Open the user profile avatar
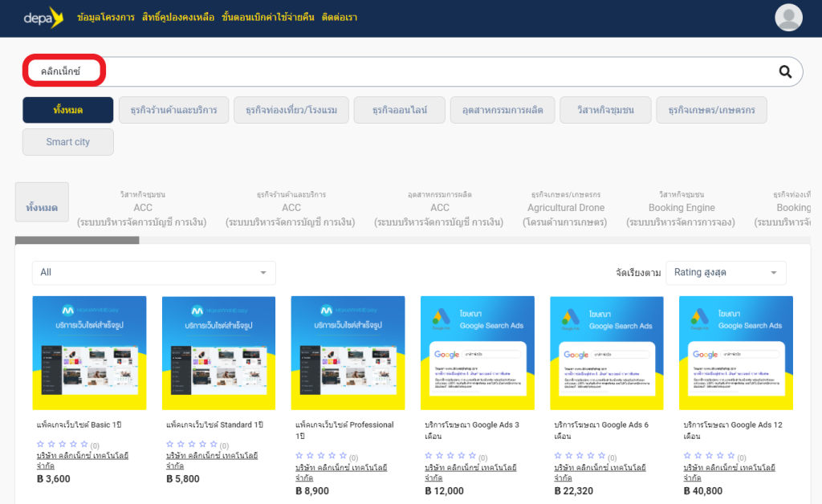 click(788, 18)
